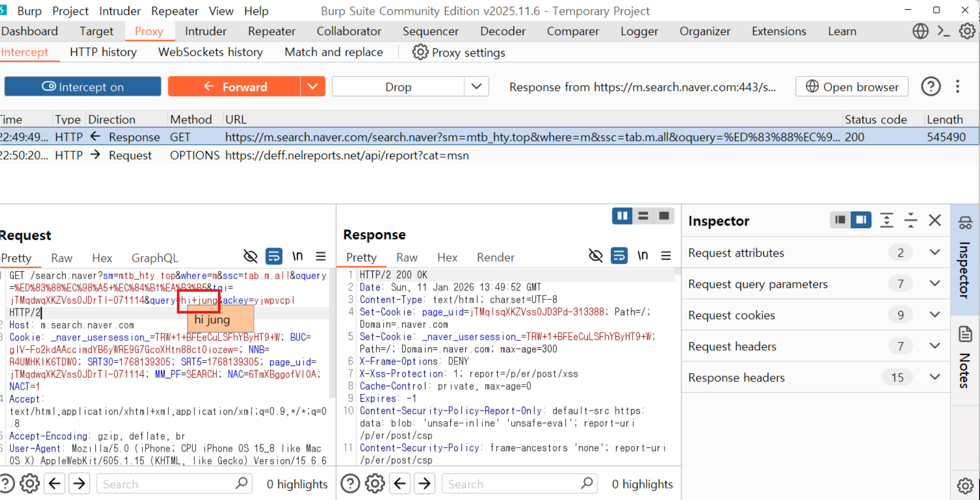
Task: Toggle show \n characters in Response panel
Action: (x=643, y=255)
